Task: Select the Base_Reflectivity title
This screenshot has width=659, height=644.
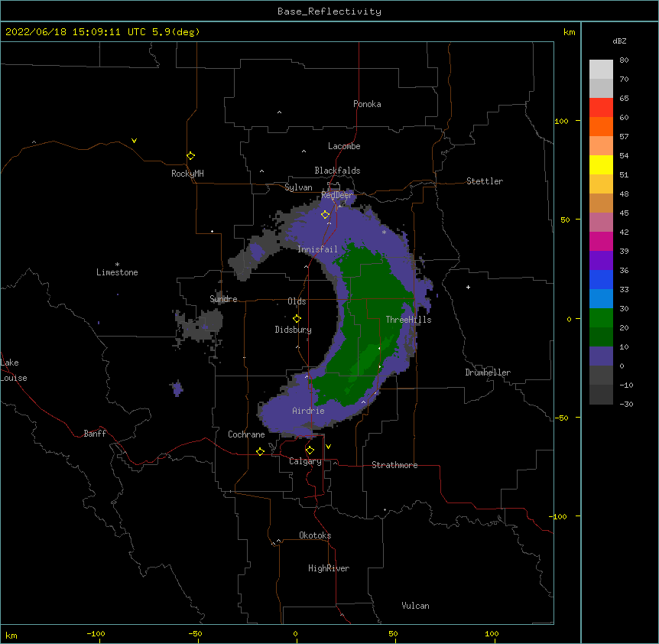Action: click(329, 11)
